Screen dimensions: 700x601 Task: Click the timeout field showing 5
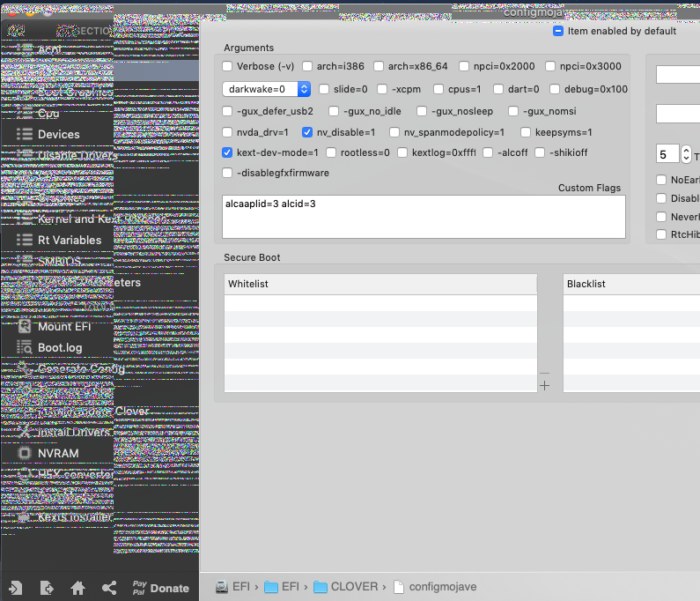pyautogui.click(x=667, y=154)
